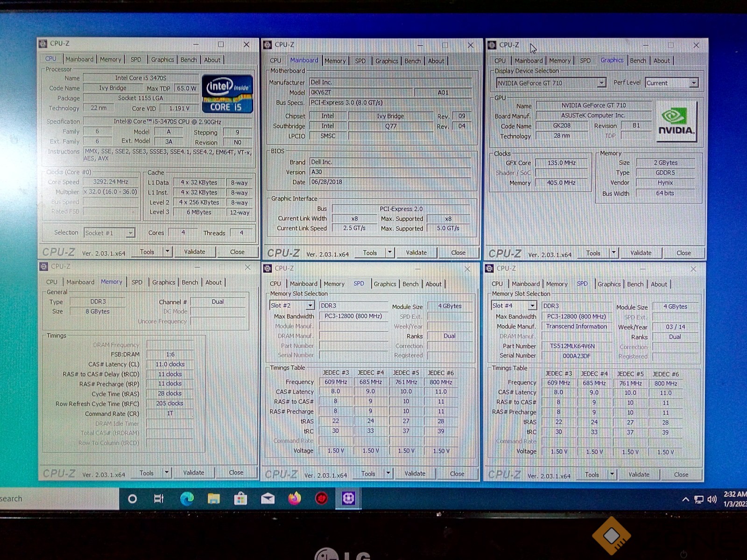Click the GFX Core 135.0 MHz value

click(x=562, y=163)
